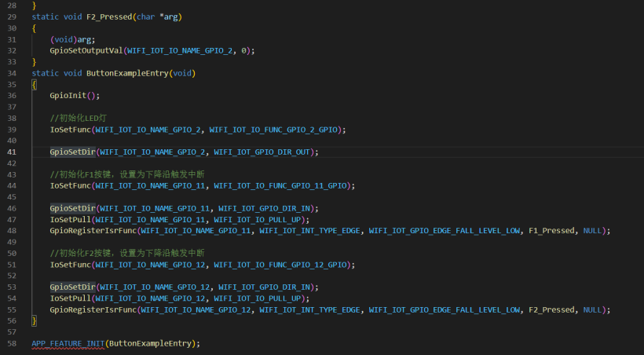Click the opening brace on line 35
This screenshot has height=355, width=644.
click(x=34, y=84)
